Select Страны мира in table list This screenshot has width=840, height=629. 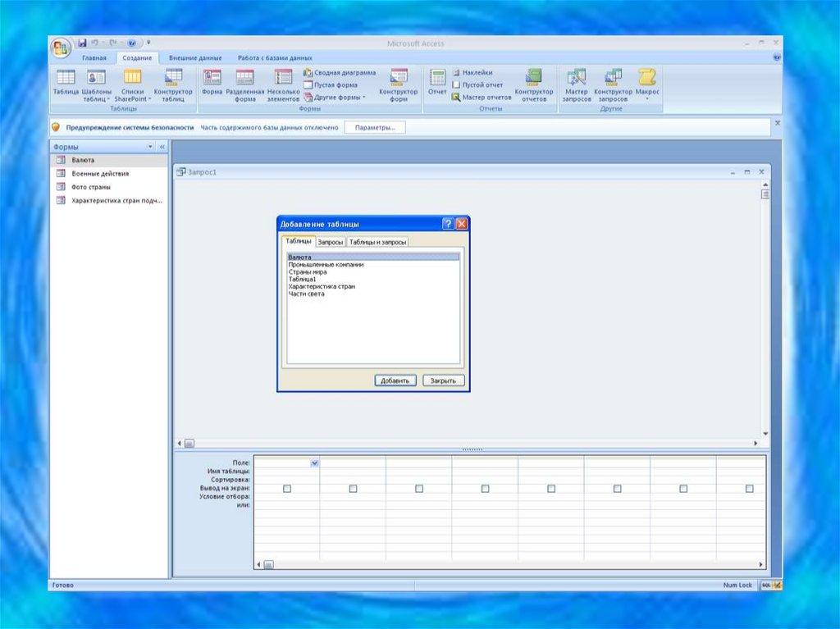[x=308, y=271]
